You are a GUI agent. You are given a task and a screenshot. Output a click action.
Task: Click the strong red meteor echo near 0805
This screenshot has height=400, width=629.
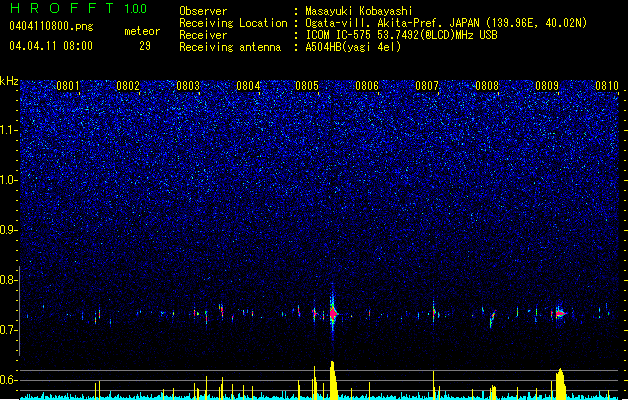coord(333,313)
